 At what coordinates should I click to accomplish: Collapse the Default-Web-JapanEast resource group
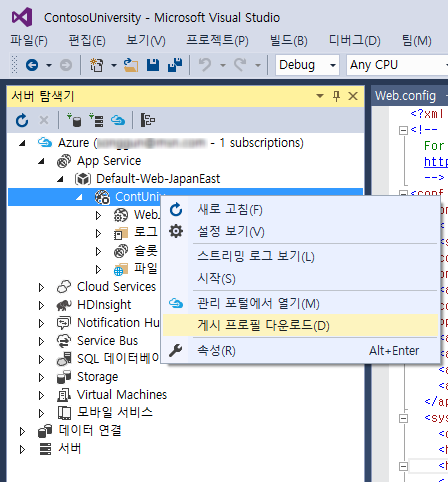[60, 179]
